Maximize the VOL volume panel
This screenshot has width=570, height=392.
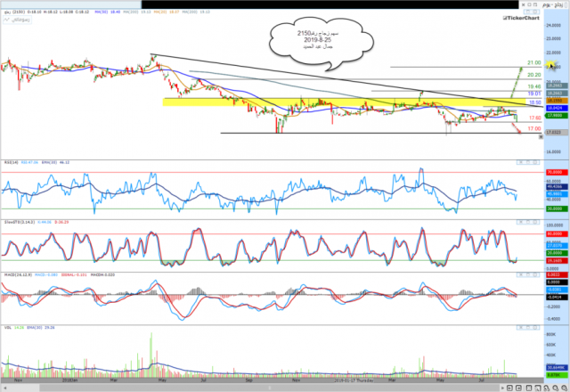pos(528,328)
